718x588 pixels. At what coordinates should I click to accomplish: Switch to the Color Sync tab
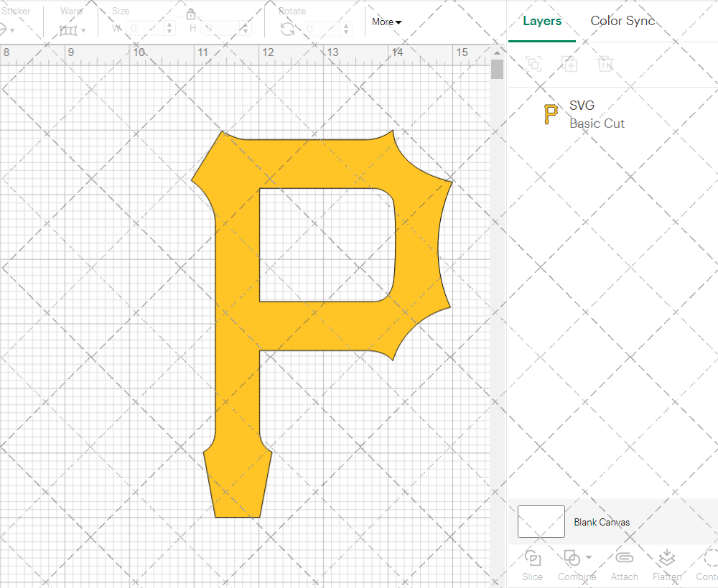pos(623,21)
